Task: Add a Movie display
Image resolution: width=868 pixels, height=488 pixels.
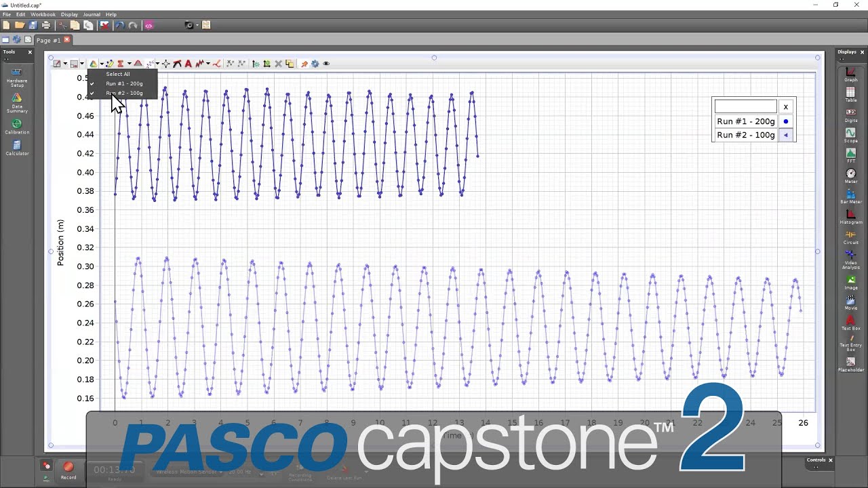Action: (850, 302)
